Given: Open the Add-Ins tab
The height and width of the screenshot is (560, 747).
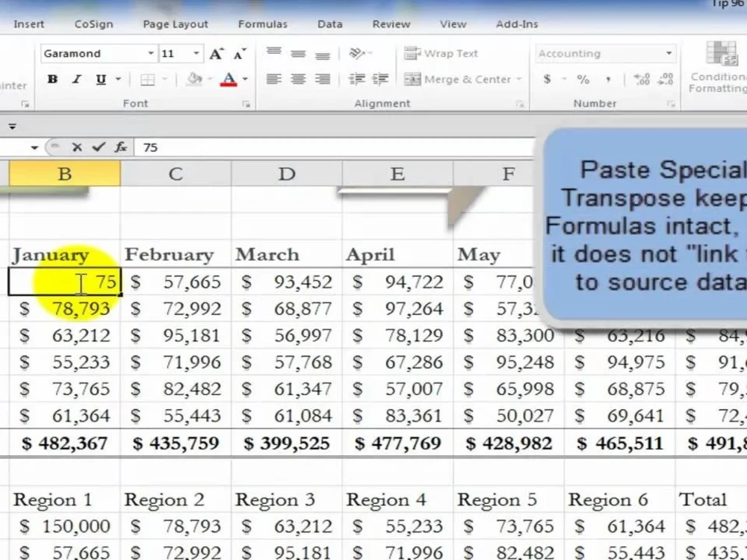Looking at the screenshot, I should pyautogui.click(x=517, y=24).
